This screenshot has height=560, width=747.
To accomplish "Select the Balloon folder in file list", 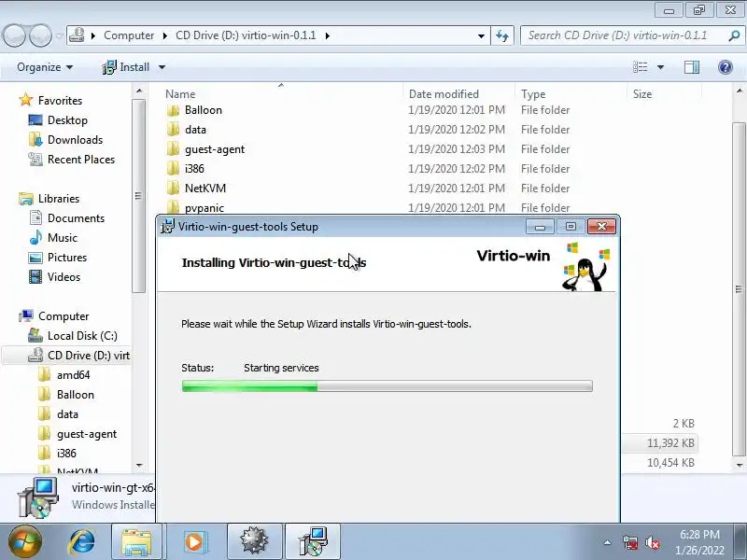I will 203,110.
